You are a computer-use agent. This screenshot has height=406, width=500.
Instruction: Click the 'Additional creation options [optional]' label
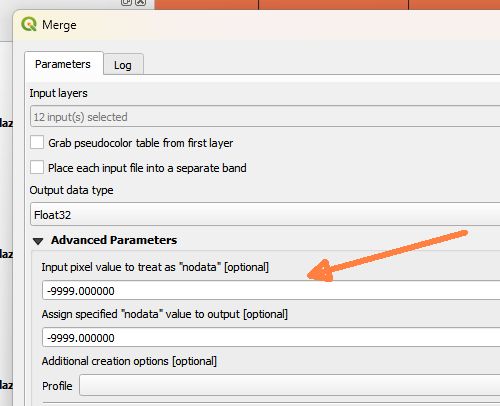(129, 361)
